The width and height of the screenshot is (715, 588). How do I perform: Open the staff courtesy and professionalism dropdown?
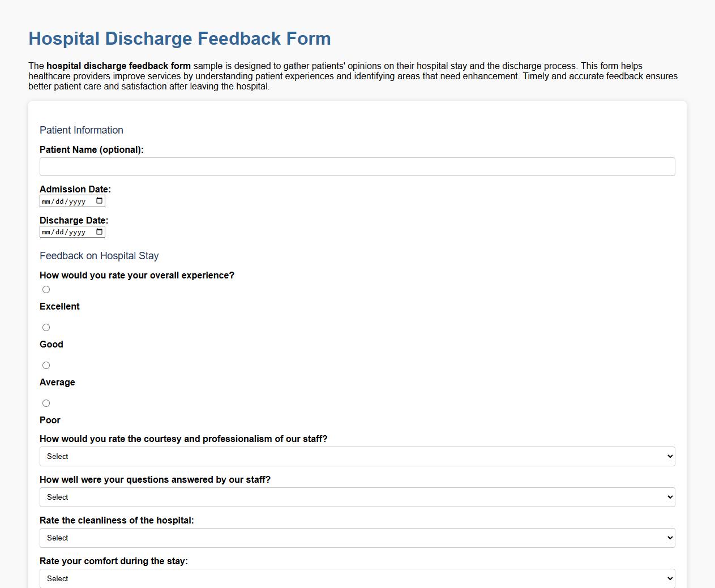[357, 456]
